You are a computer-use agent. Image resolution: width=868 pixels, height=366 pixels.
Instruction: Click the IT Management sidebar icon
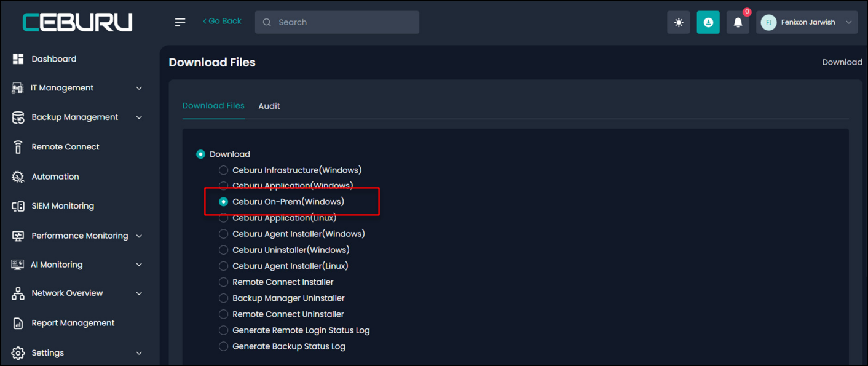pos(18,88)
